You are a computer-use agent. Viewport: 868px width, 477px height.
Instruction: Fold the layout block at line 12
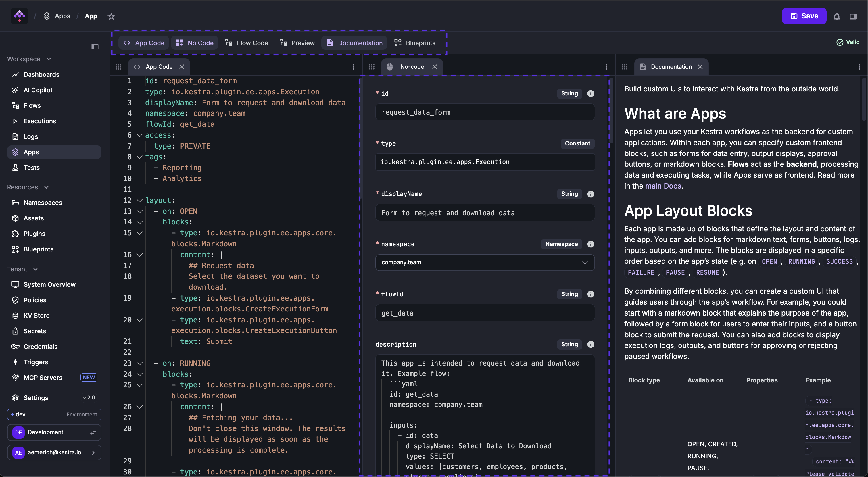139,201
